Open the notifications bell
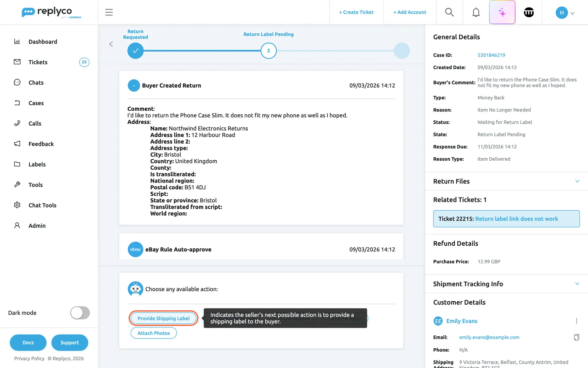The height and width of the screenshot is (368, 588). [x=476, y=12]
